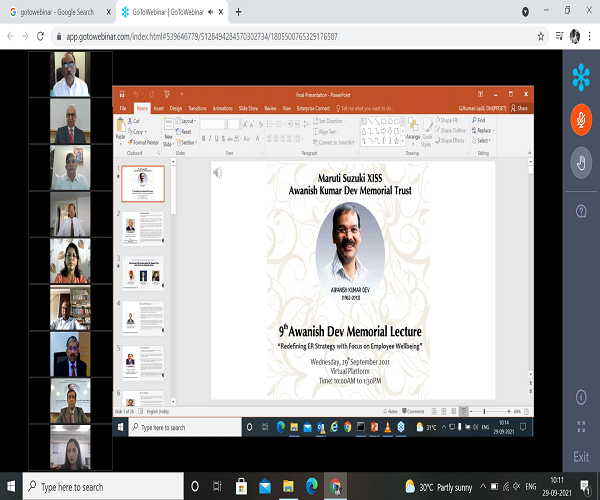The height and width of the screenshot is (500, 600).
Task: Open Chrome three-dot menu
Action: [590, 36]
